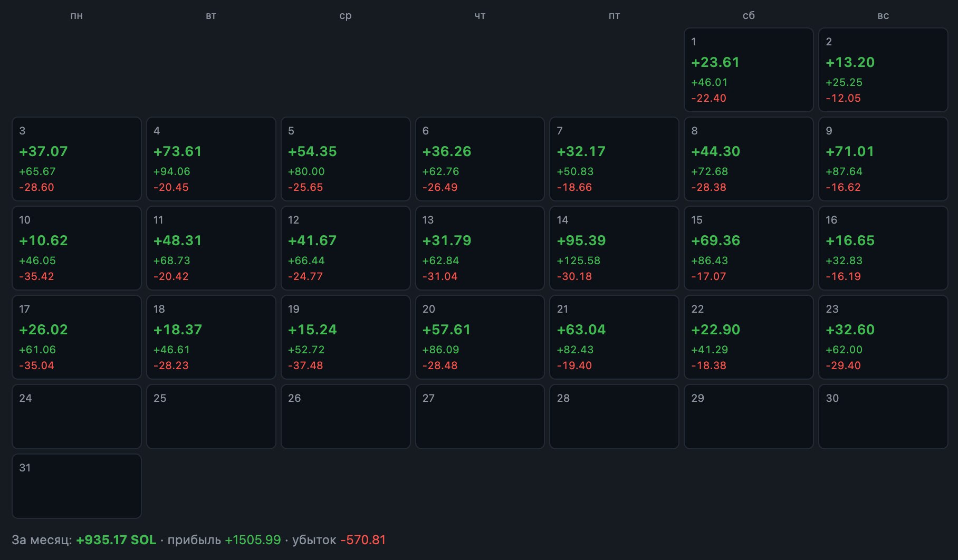Click day 5 cell showing +54.35
Viewport: 958px width, 560px height.
point(346,159)
